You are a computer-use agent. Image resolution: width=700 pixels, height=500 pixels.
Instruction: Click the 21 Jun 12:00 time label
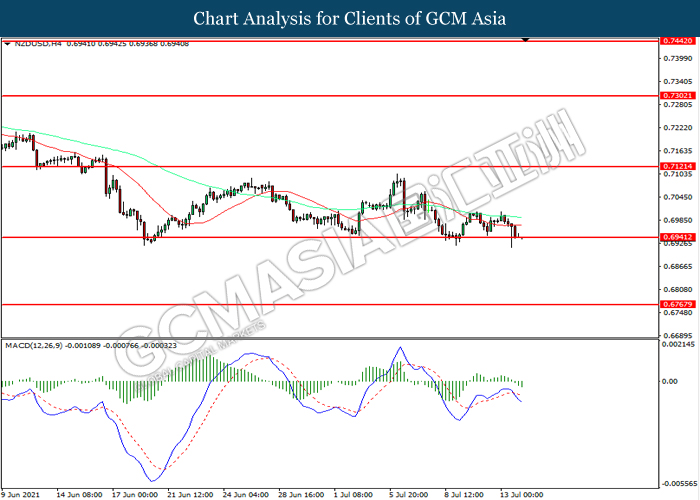click(x=190, y=495)
